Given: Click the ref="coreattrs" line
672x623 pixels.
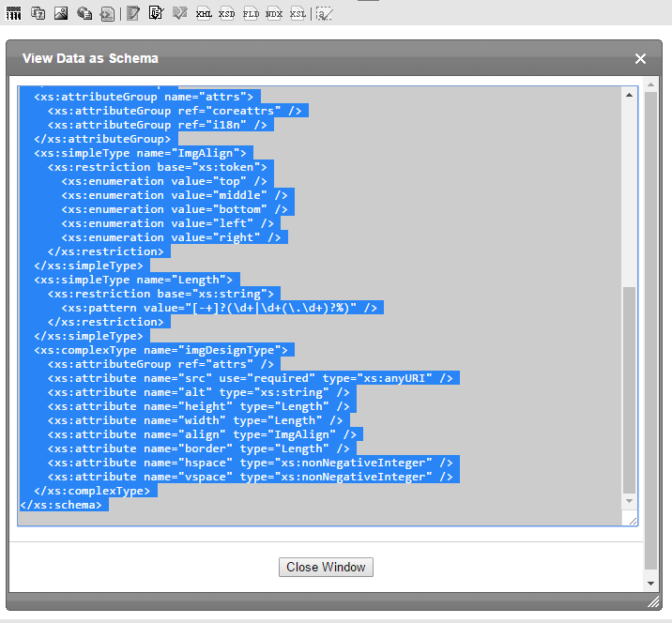Looking at the screenshot, I should [175, 111].
